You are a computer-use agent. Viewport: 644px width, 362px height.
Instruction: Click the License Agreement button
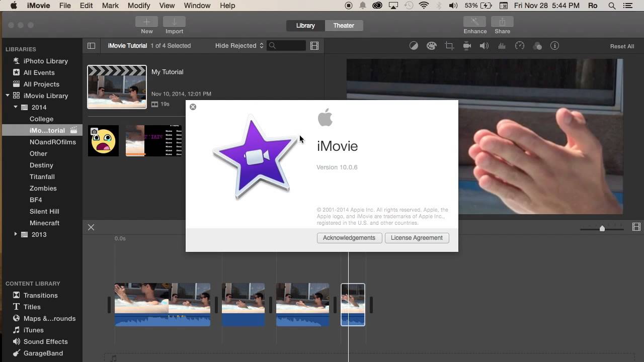tap(417, 238)
